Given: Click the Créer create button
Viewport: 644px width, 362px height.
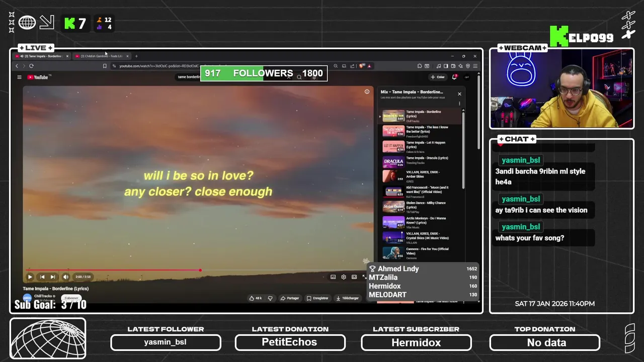Looking at the screenshot, I should tap(438, 77).
